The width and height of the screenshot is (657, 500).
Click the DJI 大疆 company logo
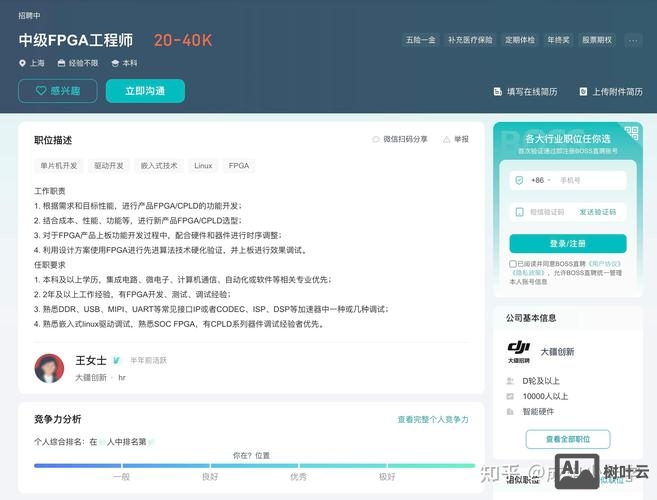pos(519,352)
